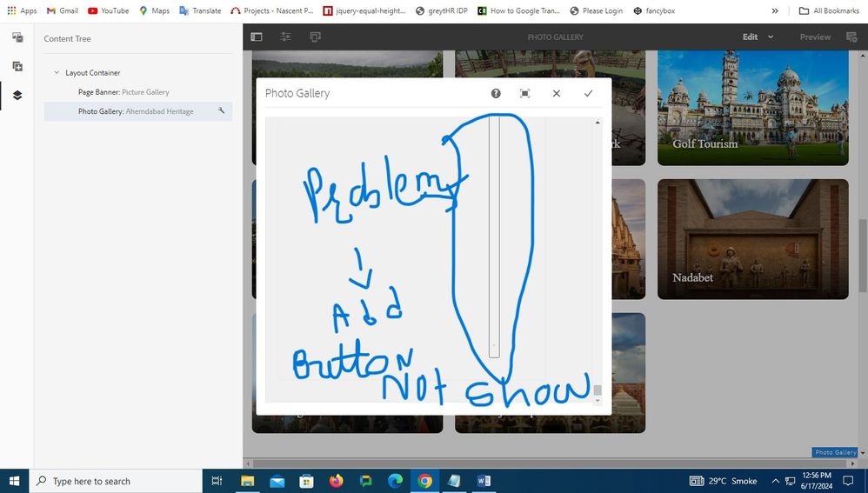Switch to Preview mode
The image size is (868, 493).
[815, 37]
